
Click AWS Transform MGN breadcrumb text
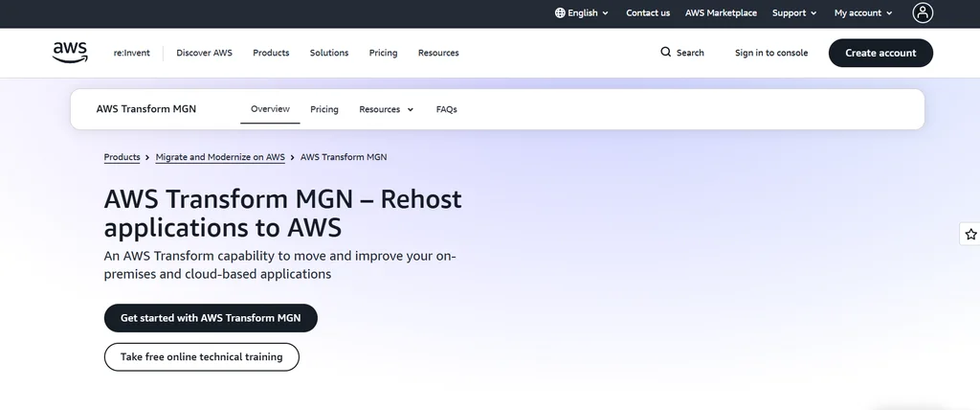[x=344, y=157]
